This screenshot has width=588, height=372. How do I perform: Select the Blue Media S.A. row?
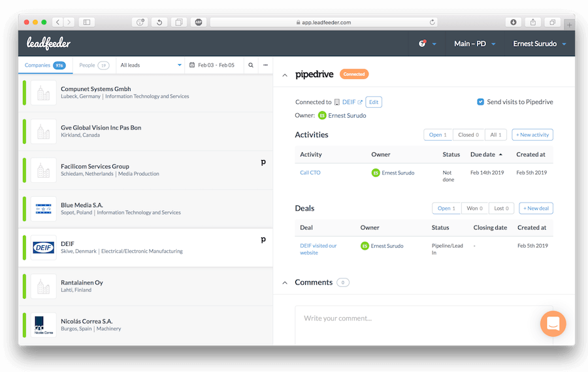(146, 209)
